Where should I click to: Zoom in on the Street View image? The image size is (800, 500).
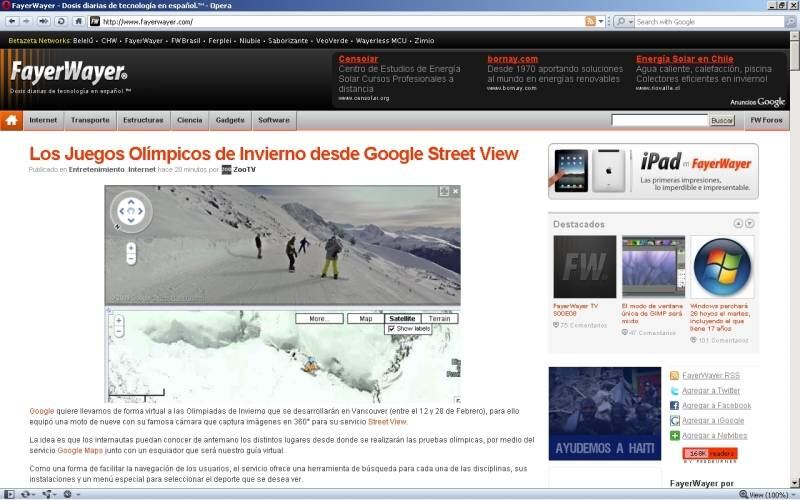tap(131, 246)
